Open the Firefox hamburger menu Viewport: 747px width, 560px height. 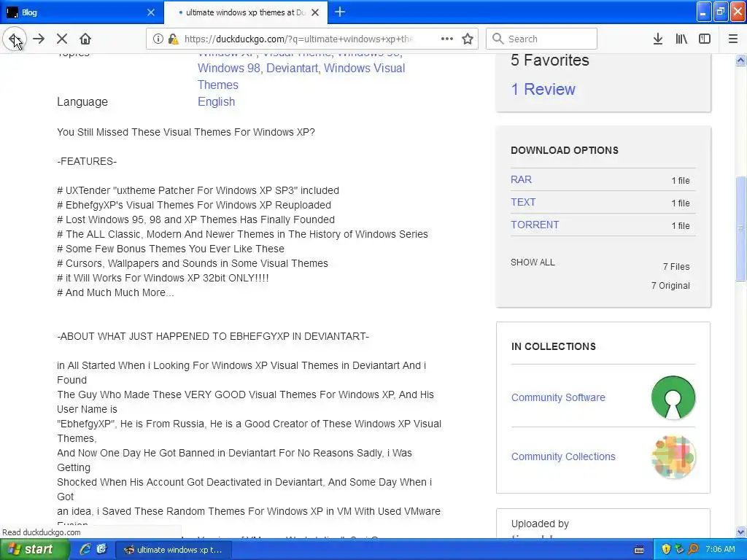point(732,39)
